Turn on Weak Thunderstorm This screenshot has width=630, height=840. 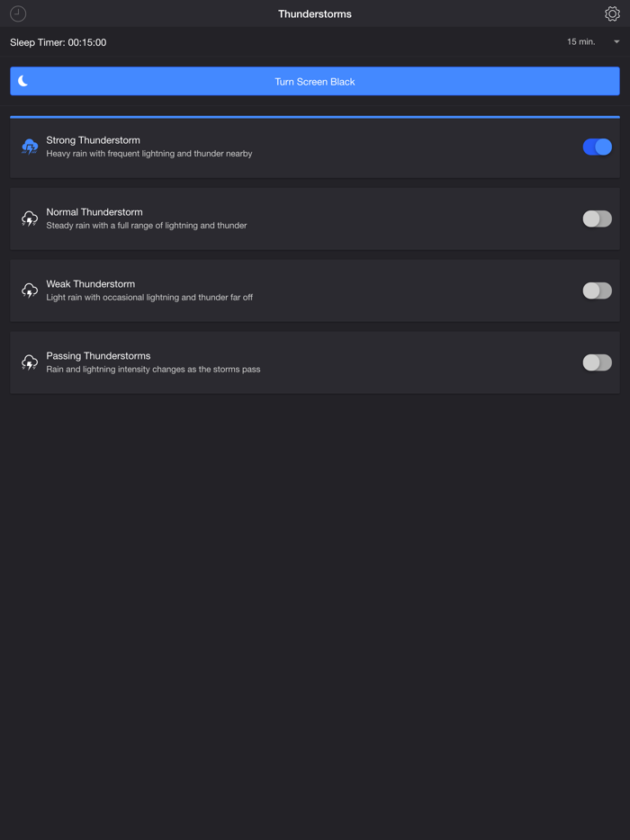(x=597, y=290)
